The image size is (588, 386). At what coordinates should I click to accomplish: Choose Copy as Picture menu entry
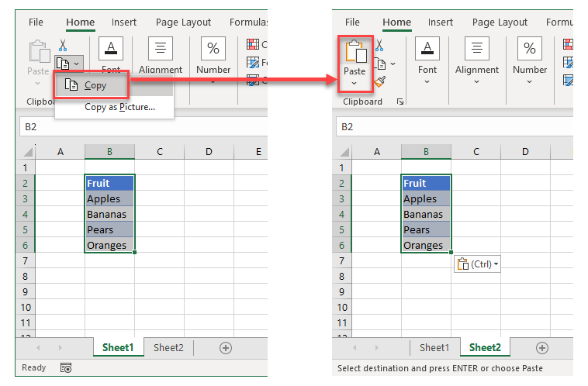[x=119, y=107]
